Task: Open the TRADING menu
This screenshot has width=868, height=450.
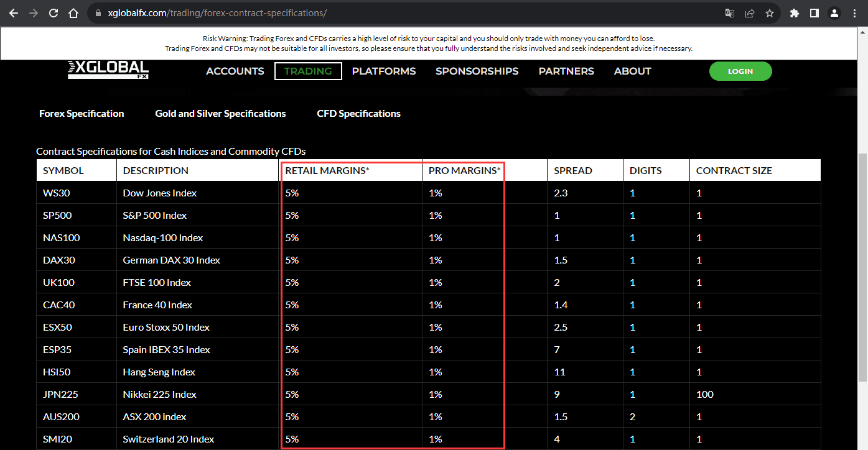Action: pyautogui.click(x=308, y=71)
